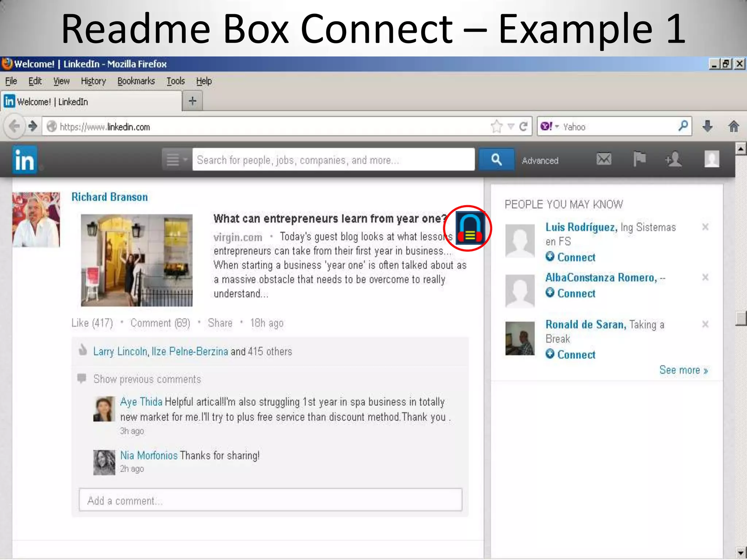This screenshot has width=747, height=560.
Task: Open the Yahoo search engine dropdown
Action: click(x=550, y=127)
